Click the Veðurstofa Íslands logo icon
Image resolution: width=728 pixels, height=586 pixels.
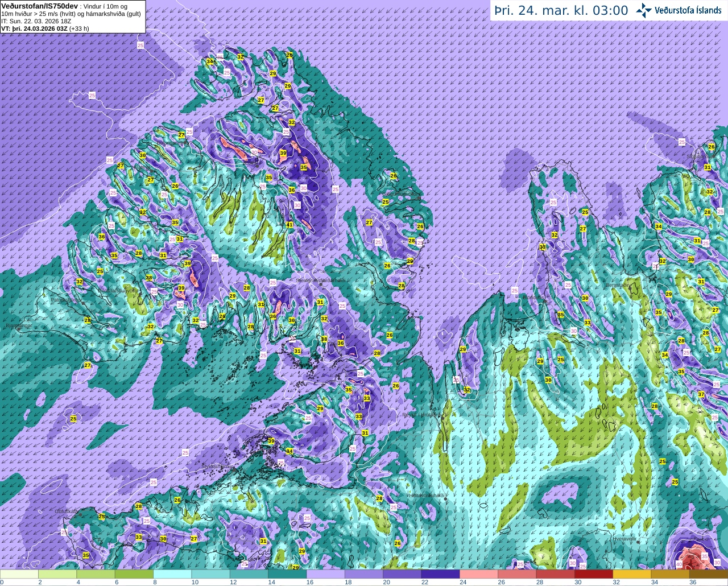644,10
